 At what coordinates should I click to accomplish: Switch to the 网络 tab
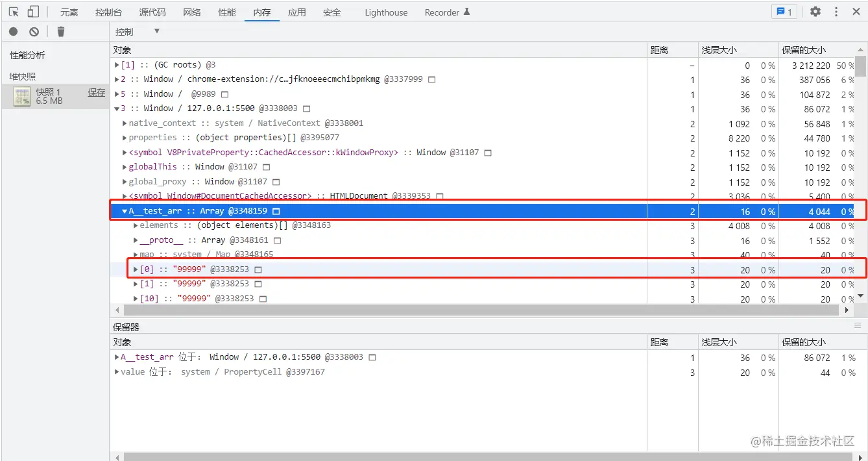[x=192, y=12]
